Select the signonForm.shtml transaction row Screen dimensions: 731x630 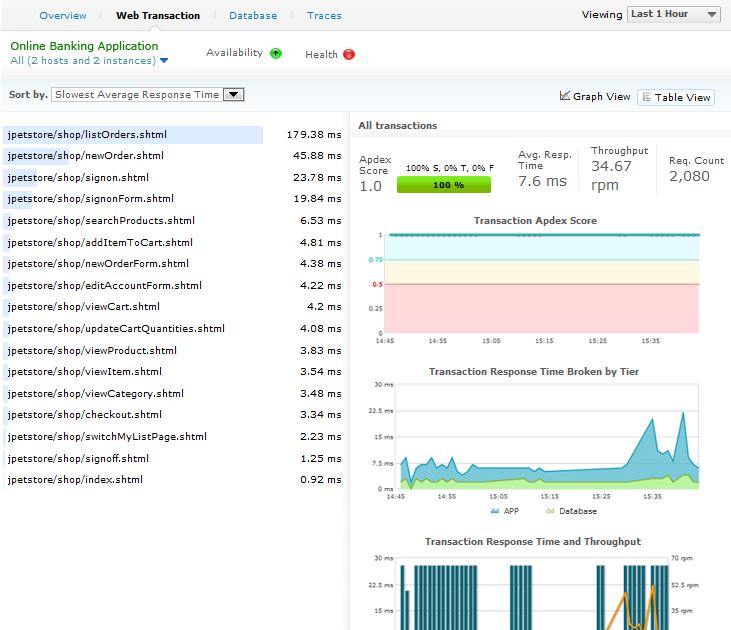point(90,199)
